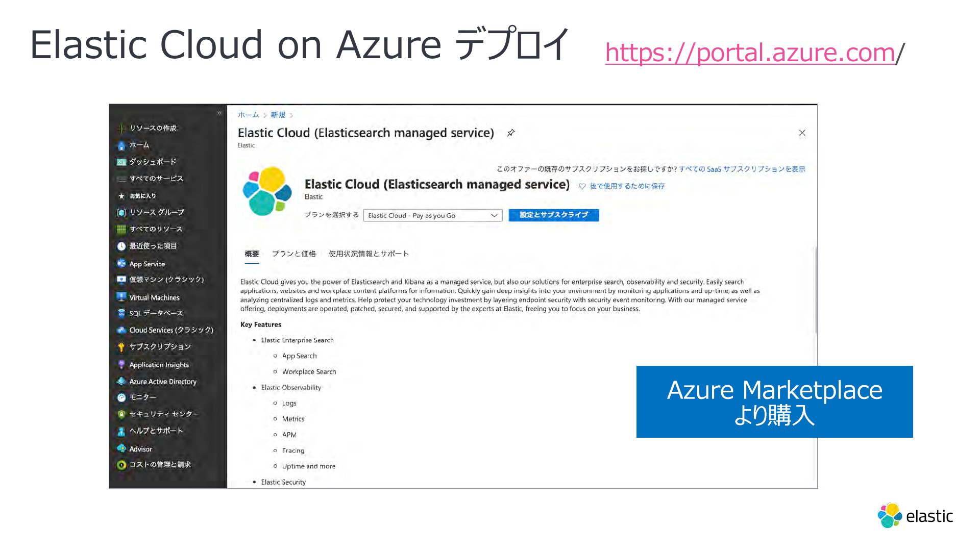The width and height of the screenshot is (980, 551).
Task: Click the heart to save for later
Action: [x=582, y=187]
